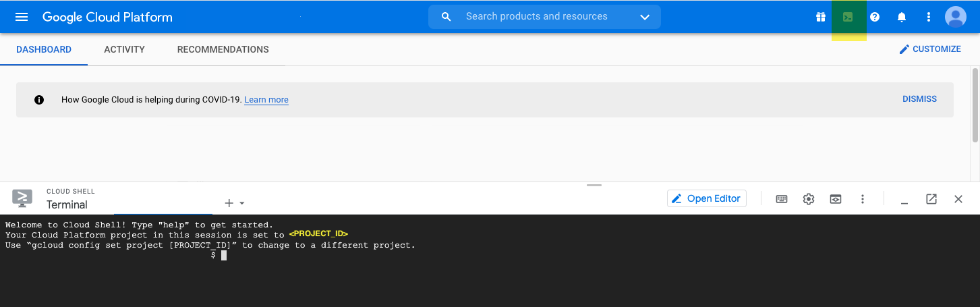The height and width of the screenshot is (307, 980).
Task: Open the top bar three-dot settings menu
Action: point(929,17)
